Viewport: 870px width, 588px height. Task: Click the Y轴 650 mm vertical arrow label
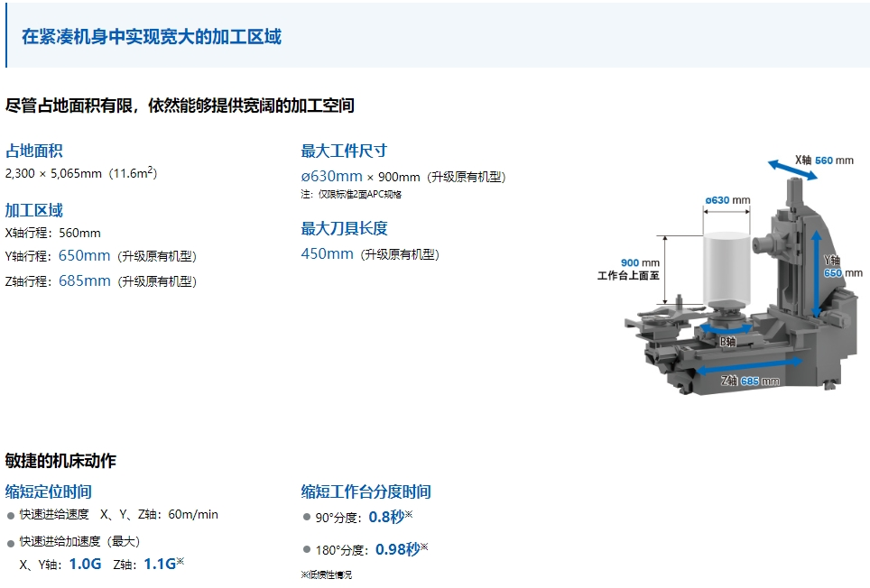click(x=831, y=267)
